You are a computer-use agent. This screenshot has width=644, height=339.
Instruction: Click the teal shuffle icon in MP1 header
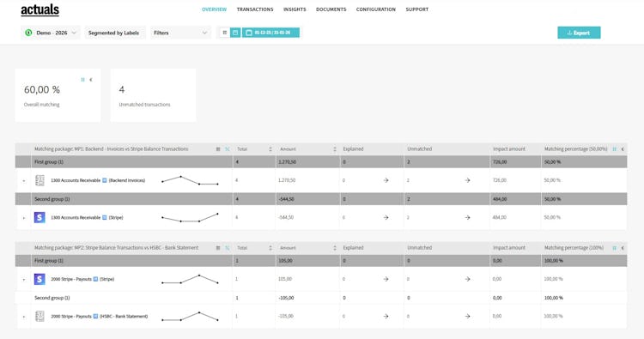point(228,149)
